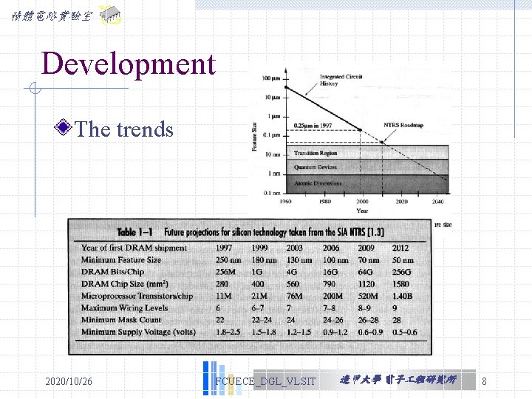Click the '256M' DRAM bits cell
This screenshot has height=399, width=532.
coord(225,272)
